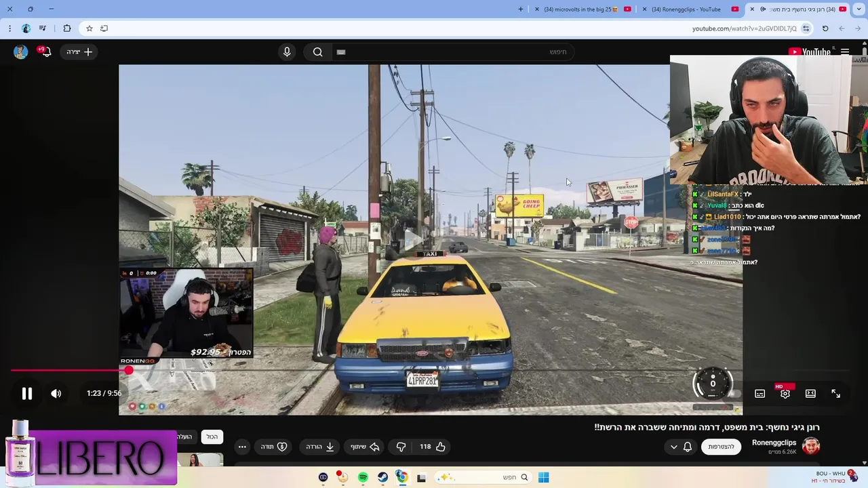
Task: Open site information icon in address bar
Action: pos(806,28)
